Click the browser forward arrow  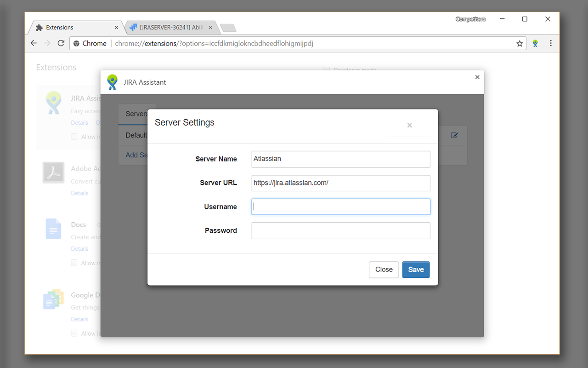click(x=47, y=43)
